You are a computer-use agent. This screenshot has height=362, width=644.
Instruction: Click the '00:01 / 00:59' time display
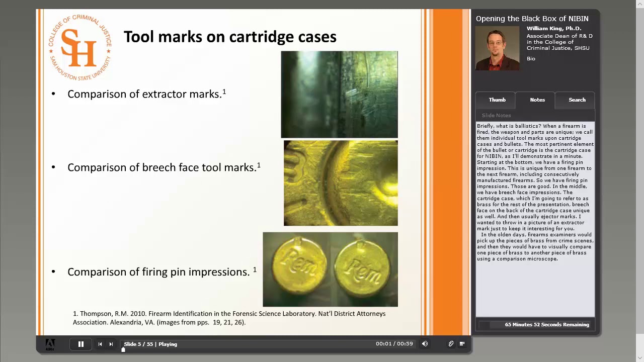pyautogui.click(x=394, y=344)
